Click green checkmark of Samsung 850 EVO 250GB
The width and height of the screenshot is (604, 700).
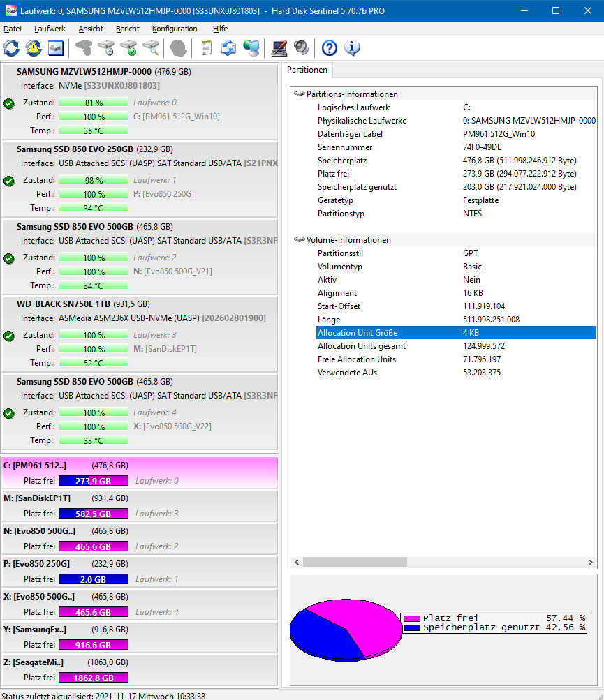click(x=9, y=181)
